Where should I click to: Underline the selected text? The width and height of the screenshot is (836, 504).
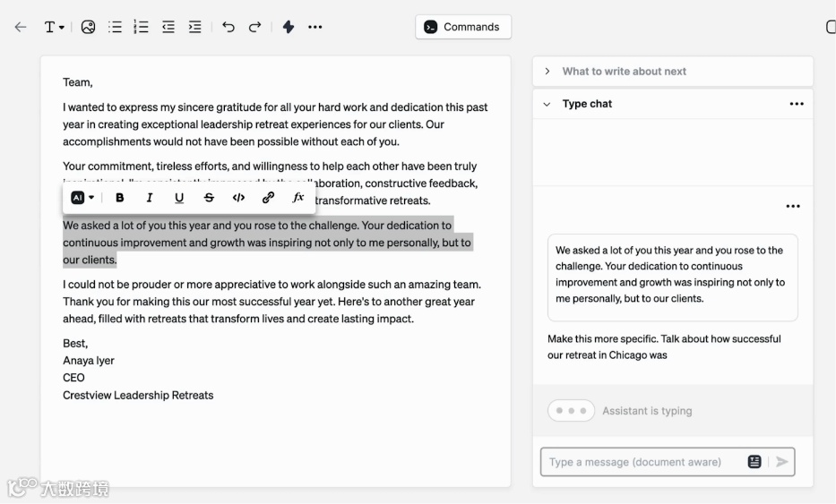[179, 198]
